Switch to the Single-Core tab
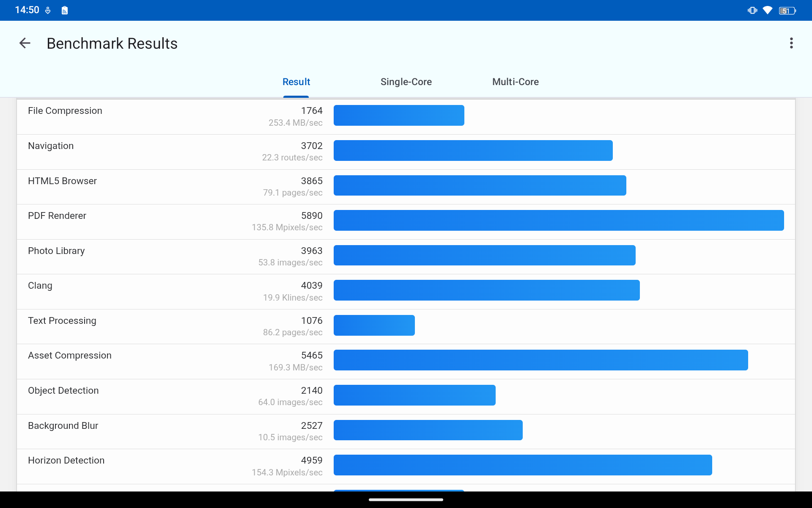This screenshot has height=508, width=812. [x=406, y=82]
